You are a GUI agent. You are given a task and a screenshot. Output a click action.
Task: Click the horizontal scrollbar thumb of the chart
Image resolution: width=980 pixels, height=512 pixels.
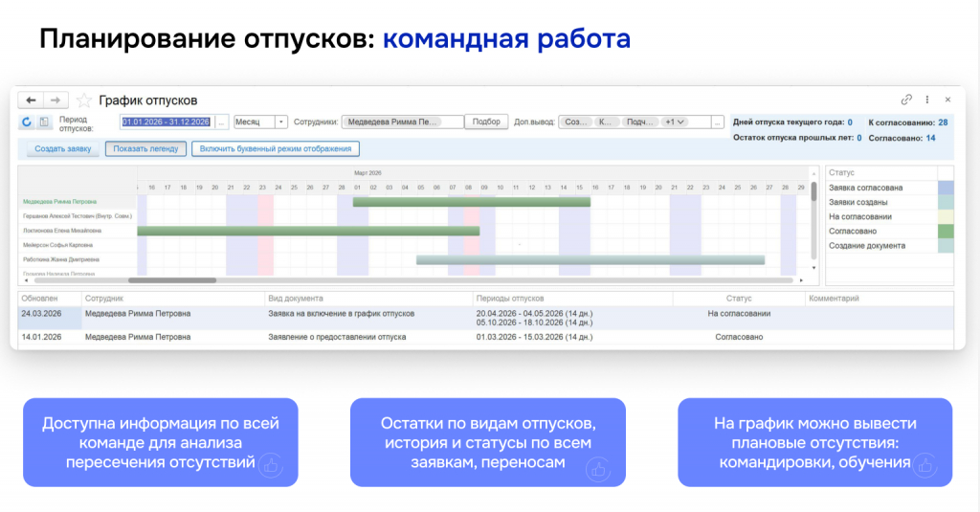point(172,280)
